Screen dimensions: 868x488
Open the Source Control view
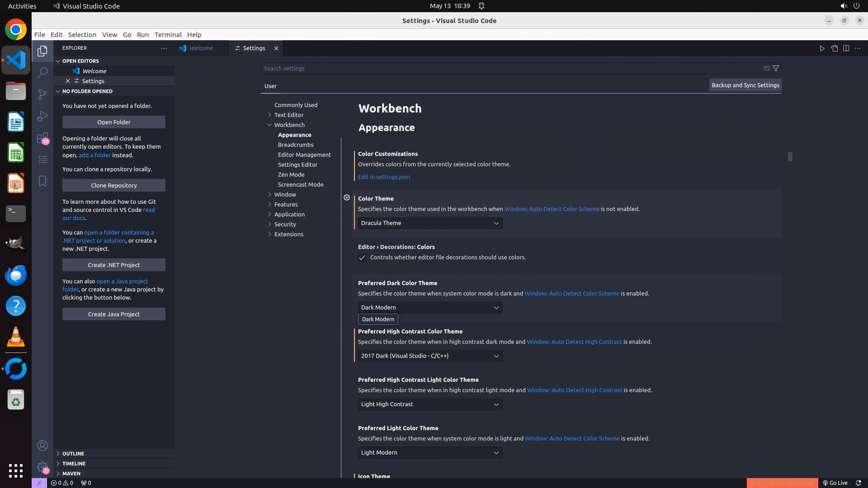[x=42, y=94]
